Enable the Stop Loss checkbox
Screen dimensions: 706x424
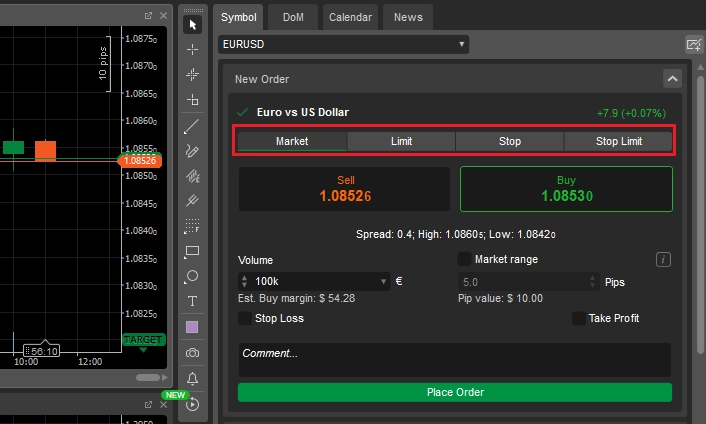[245, 318]
